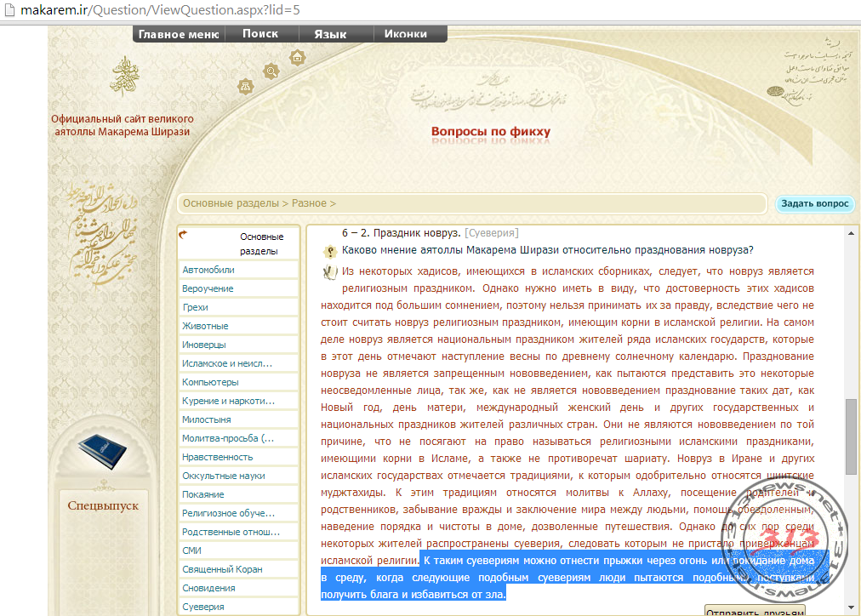The height and width of the screenshot is (616, 861).
Task: Open the Поиск menu item
Action: point(260,34)
